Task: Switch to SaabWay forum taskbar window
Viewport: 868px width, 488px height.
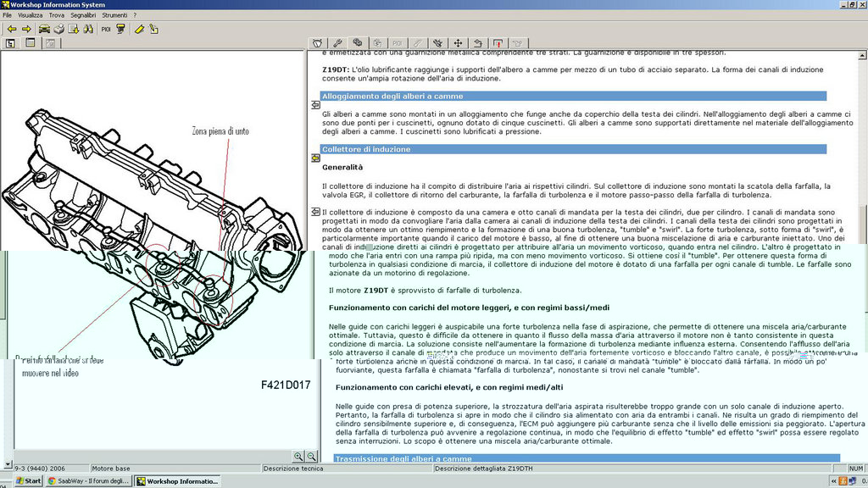Action: (x=88, y=481)
